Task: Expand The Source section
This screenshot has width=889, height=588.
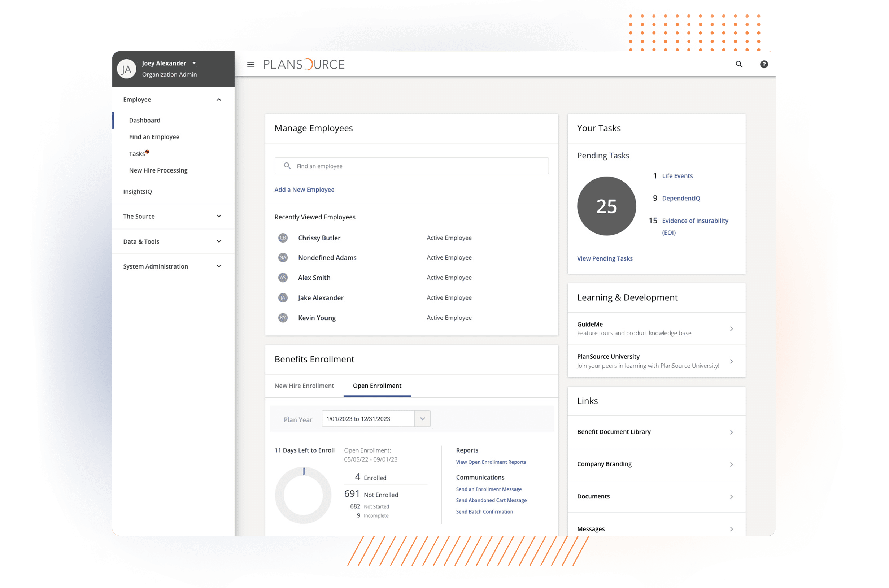Action: click(x=219, y=216)
